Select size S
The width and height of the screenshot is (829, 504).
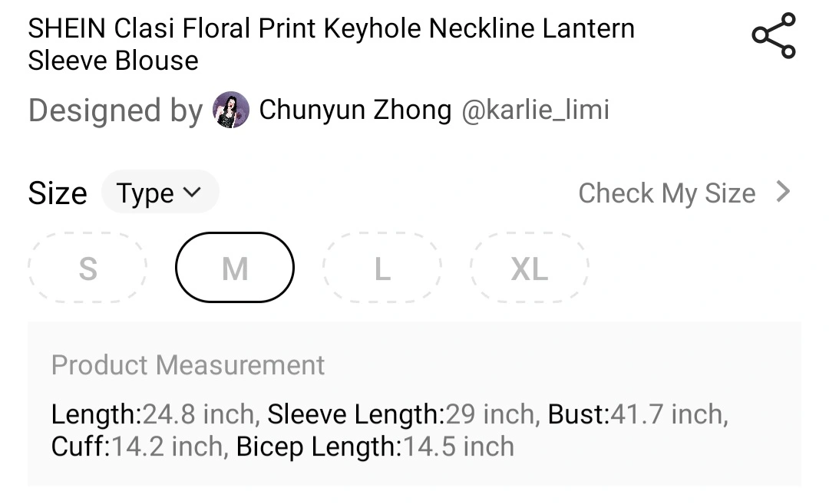click(x=88, y=267)
